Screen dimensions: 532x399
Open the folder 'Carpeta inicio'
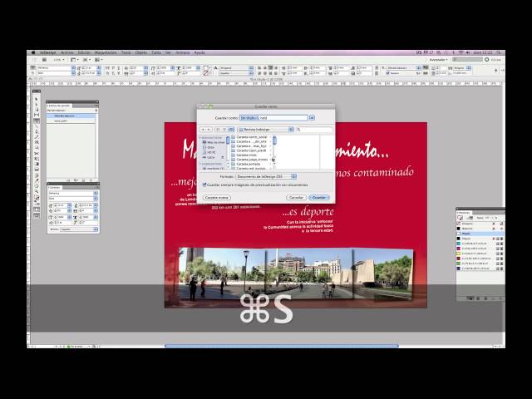click(251, 155)
